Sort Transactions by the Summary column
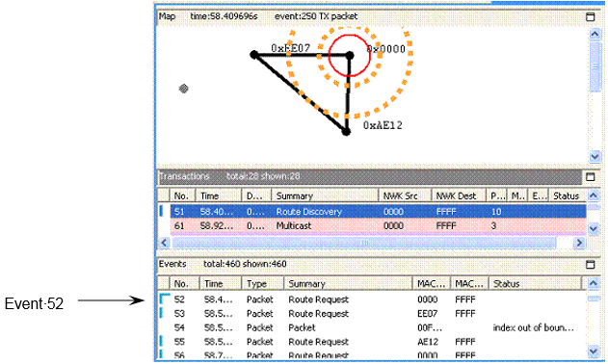The height and width of the screenshot is (364, 608). (325, 195)
